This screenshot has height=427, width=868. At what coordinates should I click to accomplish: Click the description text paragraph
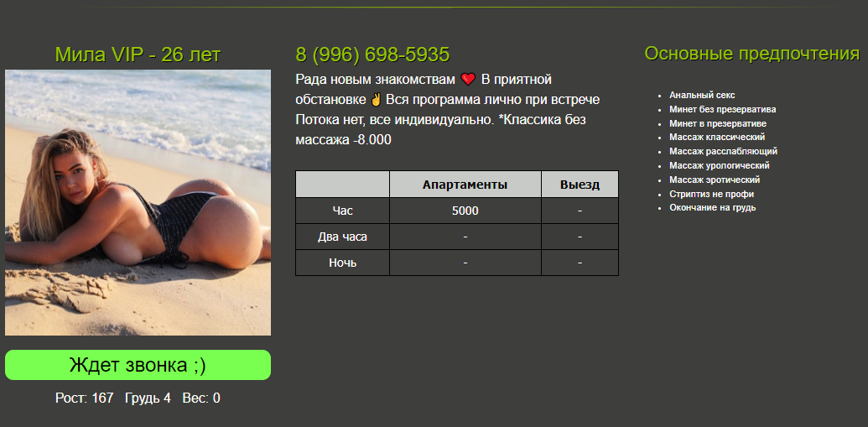[x=449, y=110]
